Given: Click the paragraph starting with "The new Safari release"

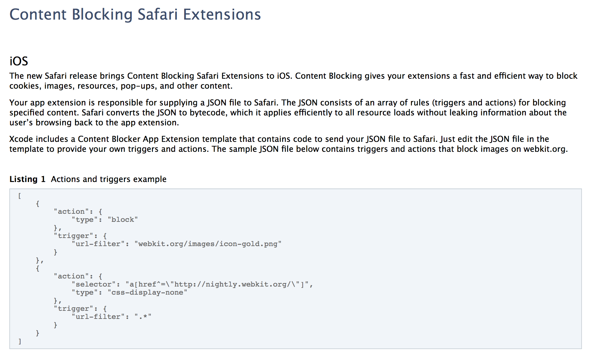Looking at the screenshot, I should tap(293, 81).
